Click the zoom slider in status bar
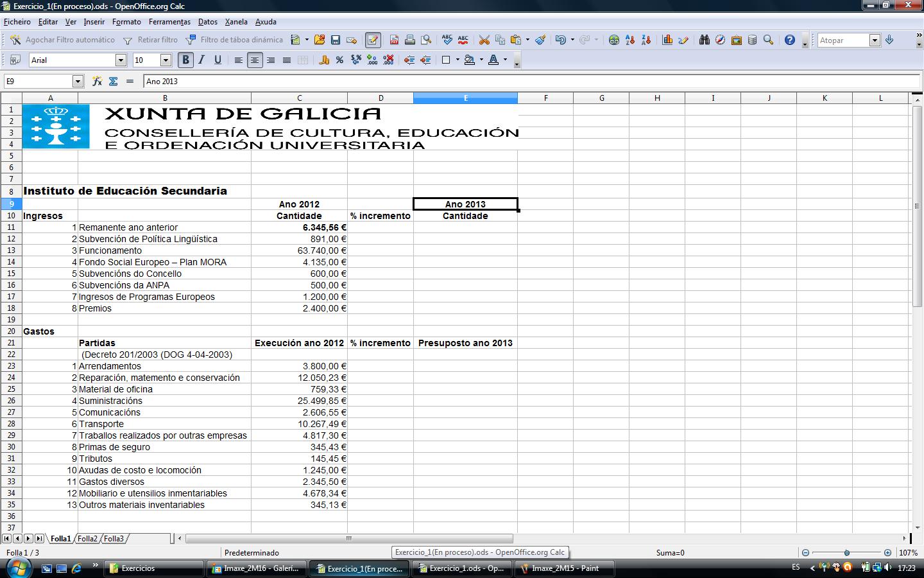The height and width of the screenshot is (578, 924). click(847, 552)
